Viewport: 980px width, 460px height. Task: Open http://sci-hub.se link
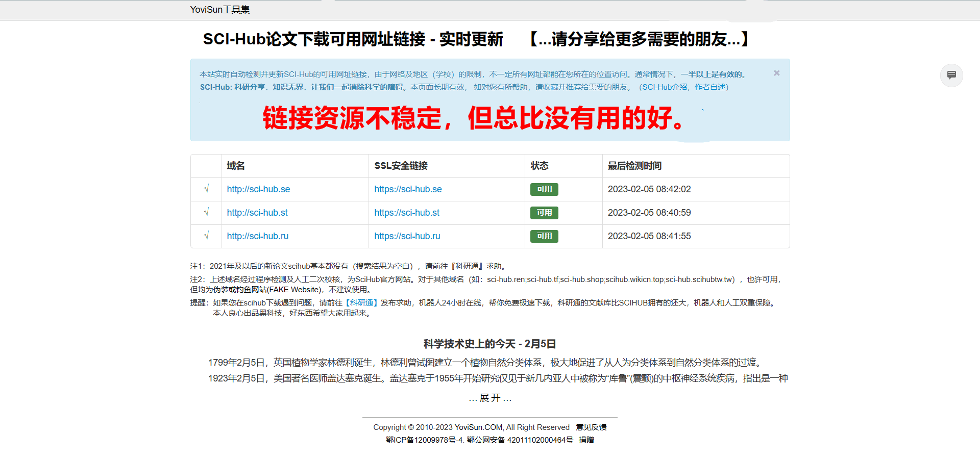tap(258, 189)
